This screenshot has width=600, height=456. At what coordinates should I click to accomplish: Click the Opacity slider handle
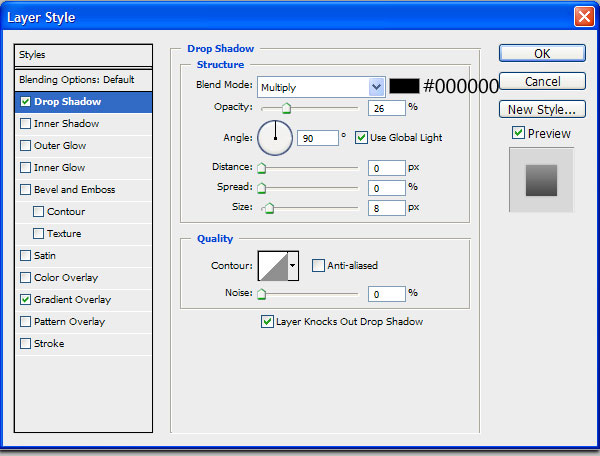click(x=286, y=109)
